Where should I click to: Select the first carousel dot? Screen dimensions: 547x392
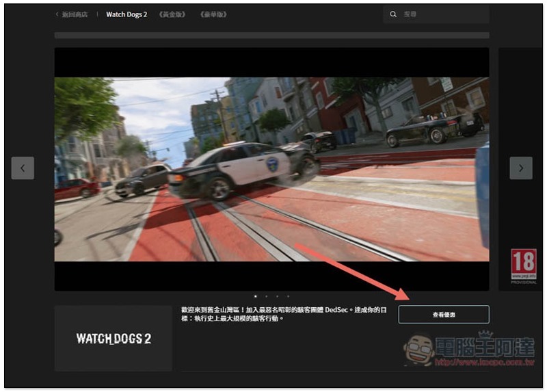[256, 296]
